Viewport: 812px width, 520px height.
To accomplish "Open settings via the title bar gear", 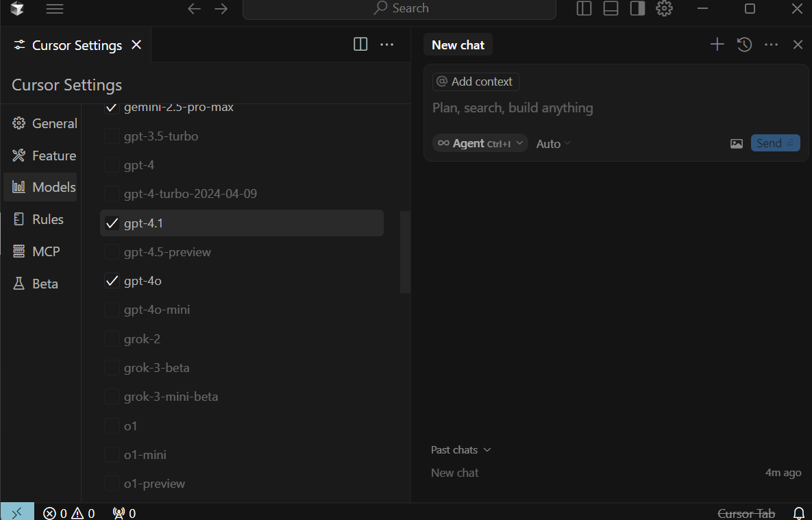I will (x=665, y=8).
